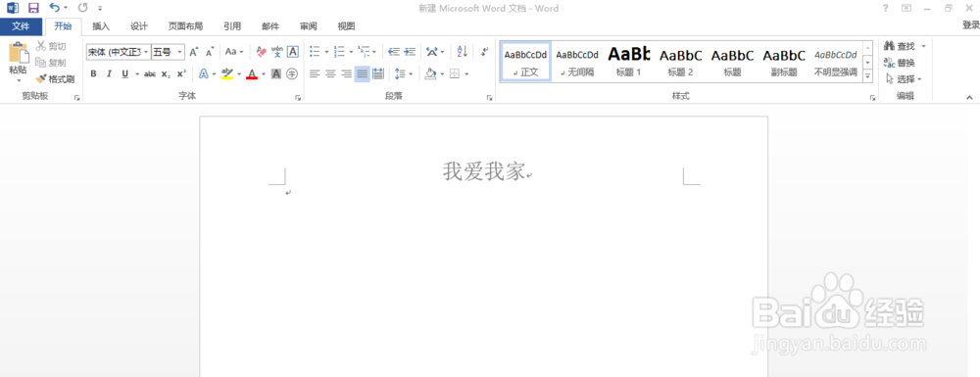Select the 正文 normal style

[525, 62]
